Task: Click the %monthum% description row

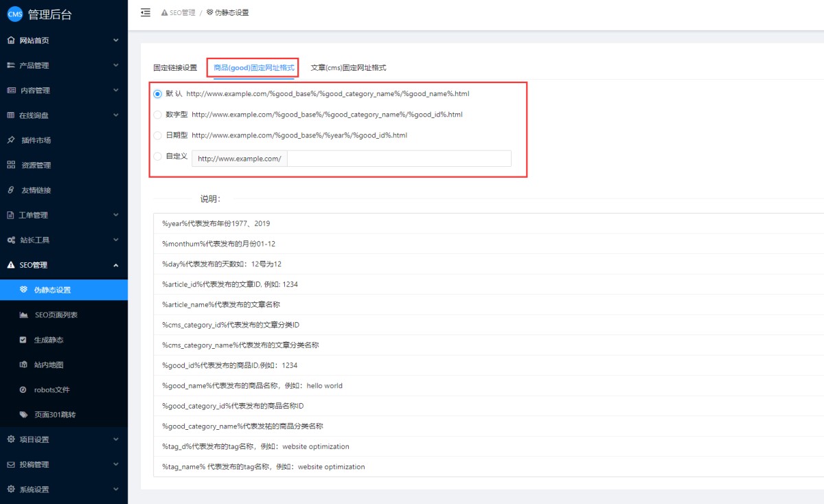Action: pyautogui.click(x=489, y=244)
